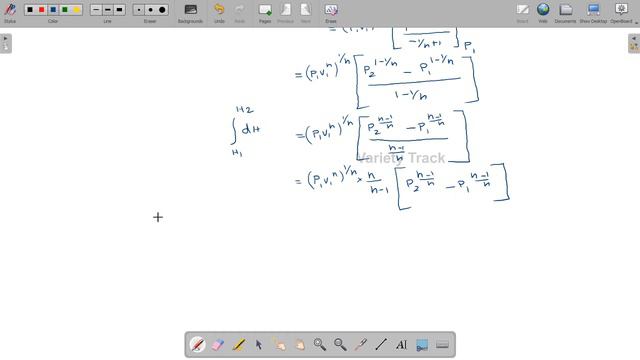This screenshot has height=360, width=640.
Task: Pick the blue pen color
Action: 53,10
